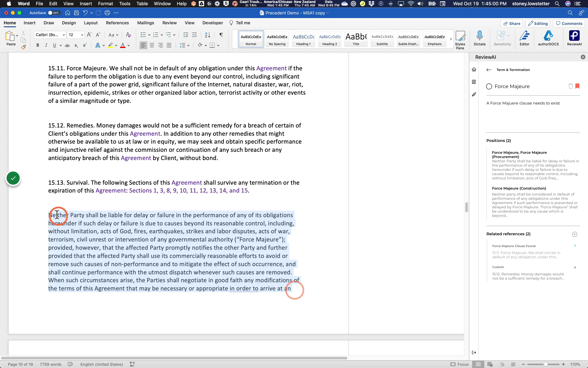Open the font color dropdown arrow
The image size is (588, 368).
tap(129, 46)
